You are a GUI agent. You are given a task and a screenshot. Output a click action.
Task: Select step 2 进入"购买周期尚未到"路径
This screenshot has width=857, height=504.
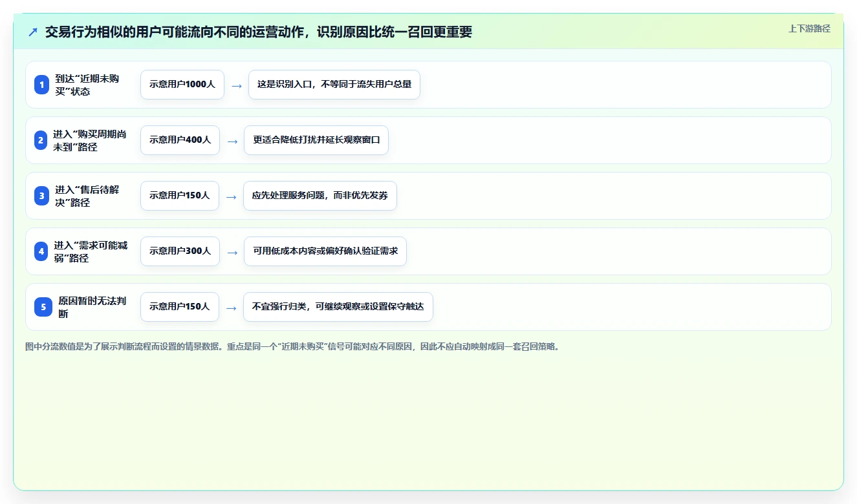[x=428, y=140]
